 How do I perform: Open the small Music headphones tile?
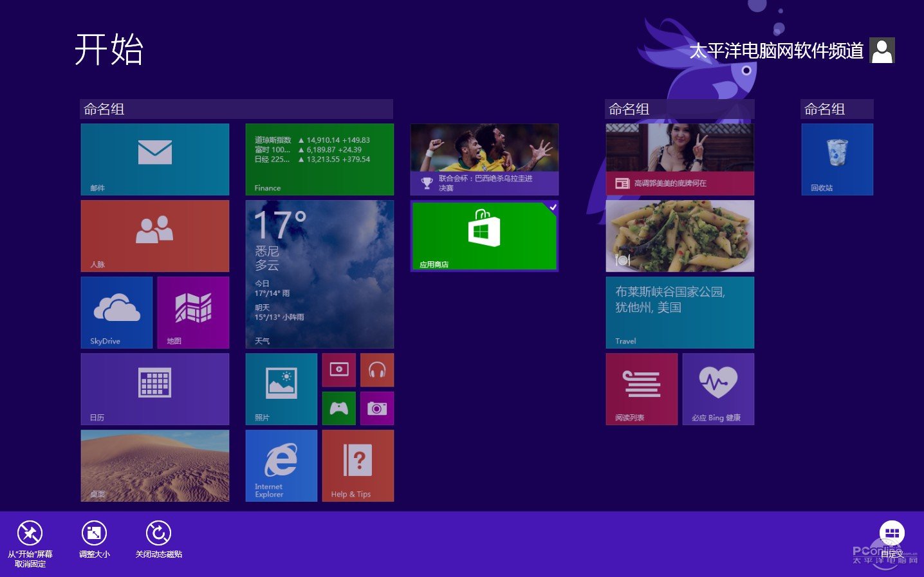pos(377,370)
